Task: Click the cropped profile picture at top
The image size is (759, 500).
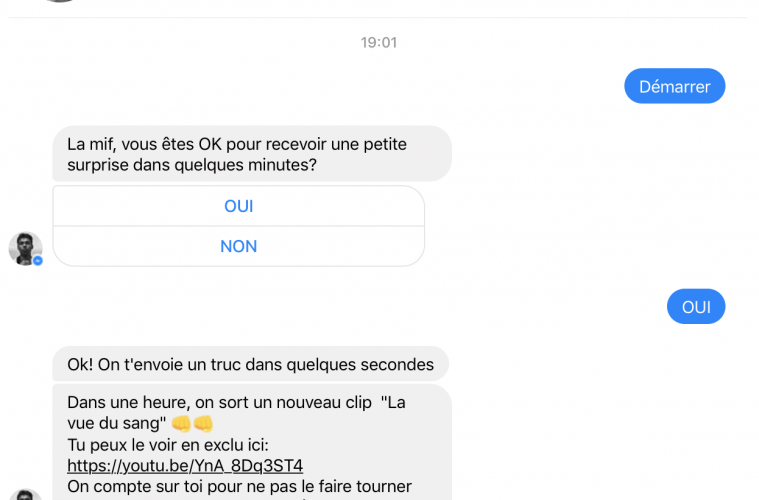Action: tap(60, 2)
